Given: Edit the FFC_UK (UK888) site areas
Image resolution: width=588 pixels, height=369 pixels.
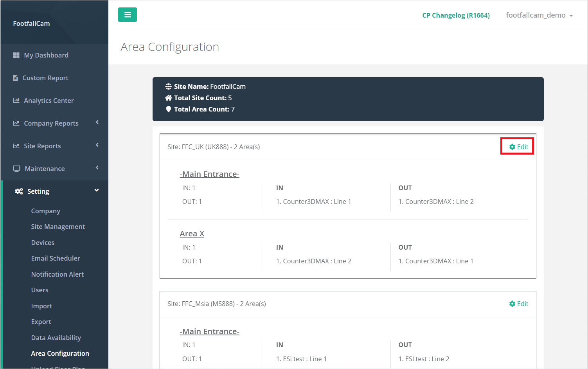Looking at the screenshot, I should pos(518,147).
